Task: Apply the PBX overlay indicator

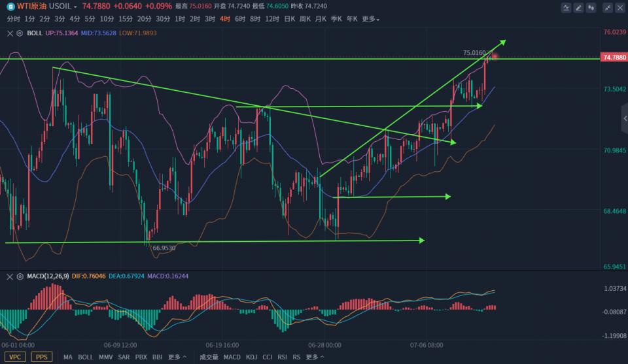Action: [141, 357]
